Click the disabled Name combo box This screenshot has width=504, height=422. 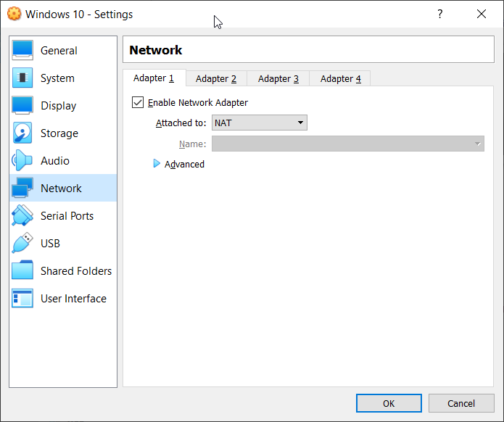pyautogui.click(x=348, y=144)
